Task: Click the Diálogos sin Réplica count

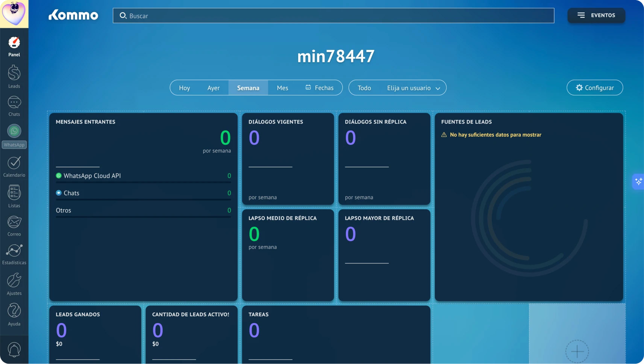Action: click(350, 137)
